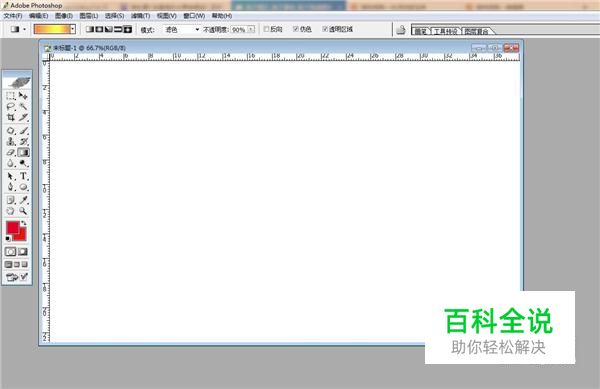Select the Rectangular Marquee tool
600x389 pixels.
coord(11,96)
